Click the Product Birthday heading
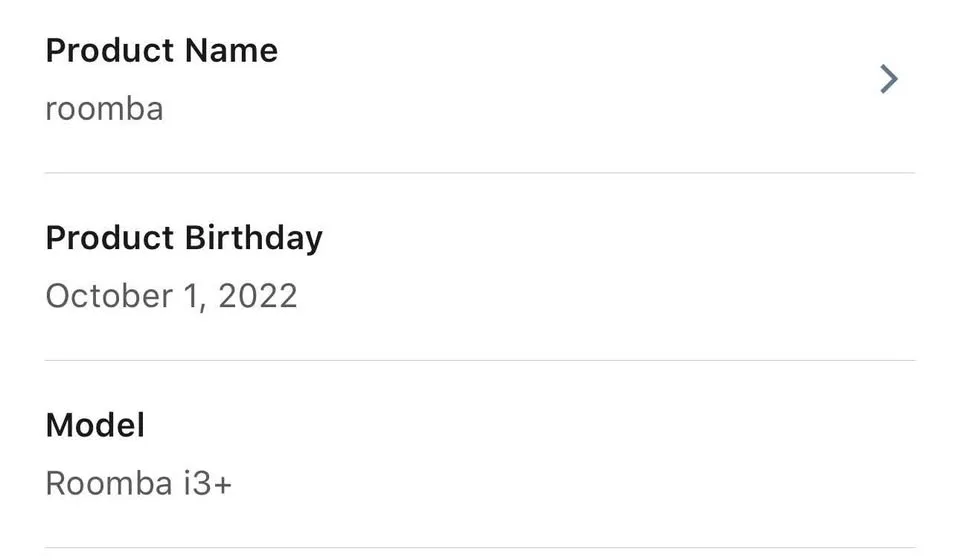 184,238
